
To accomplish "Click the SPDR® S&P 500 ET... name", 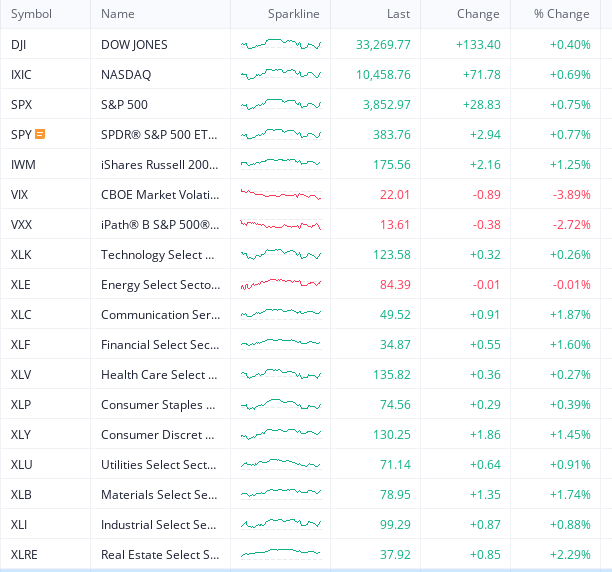I will point(159,135).
